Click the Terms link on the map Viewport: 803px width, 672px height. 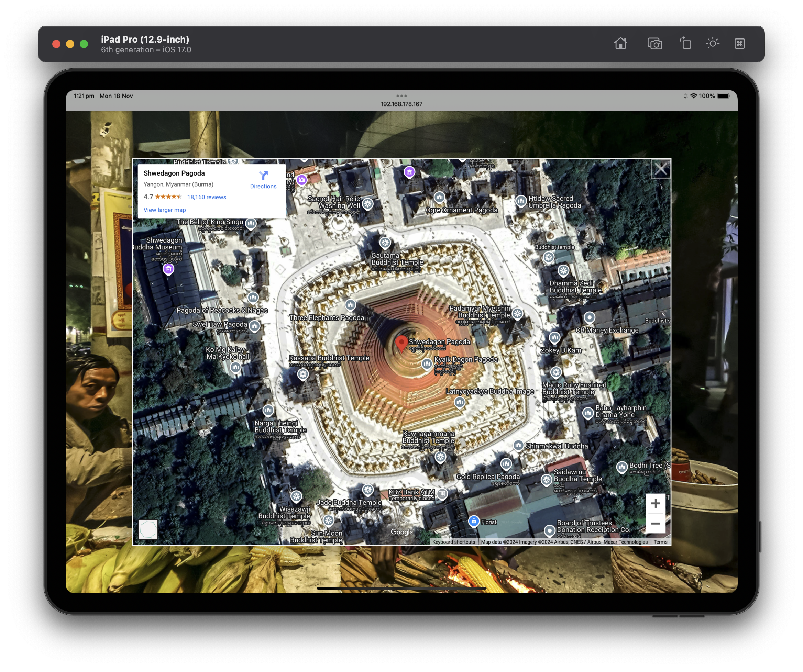click(660, 542)
